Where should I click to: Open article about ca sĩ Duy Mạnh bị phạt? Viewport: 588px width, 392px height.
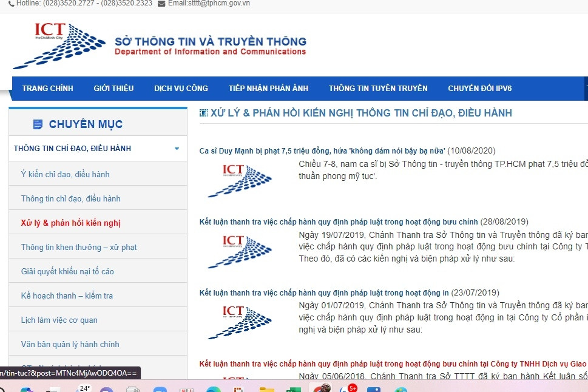click(x=322, y=151)
